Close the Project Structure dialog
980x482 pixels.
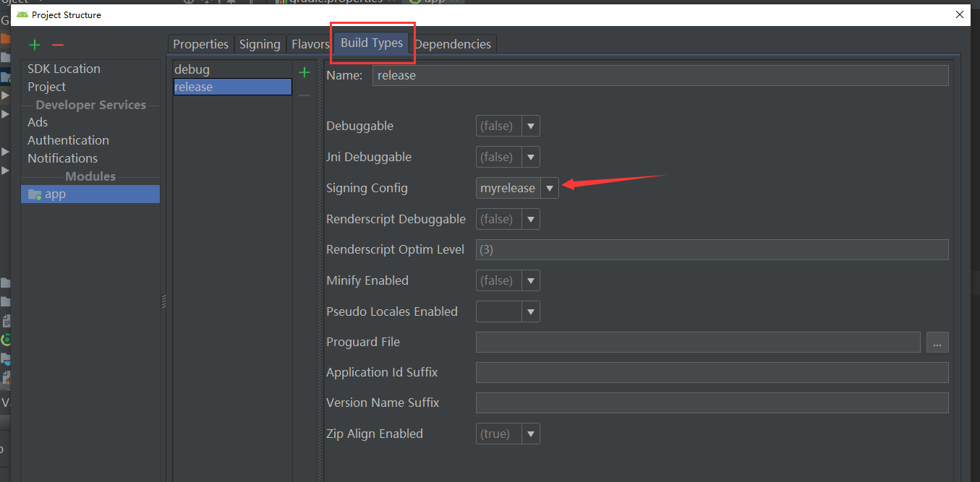(960, 14)
